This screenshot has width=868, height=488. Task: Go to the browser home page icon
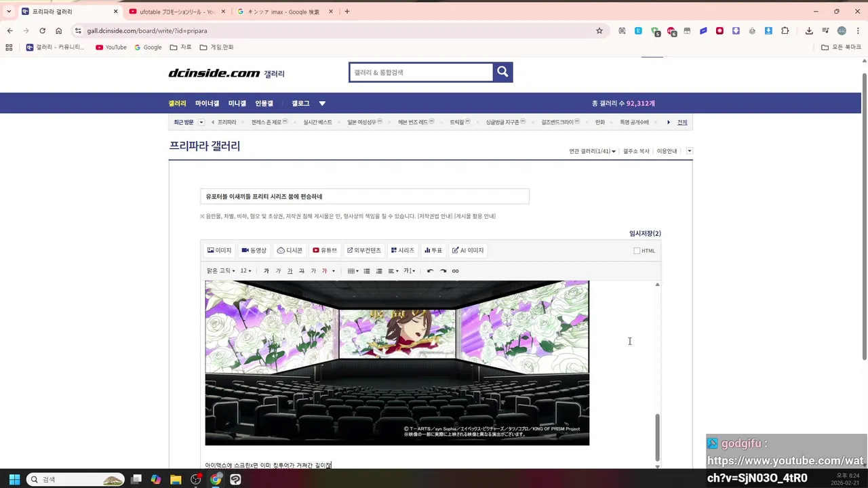tap(59, 30)
